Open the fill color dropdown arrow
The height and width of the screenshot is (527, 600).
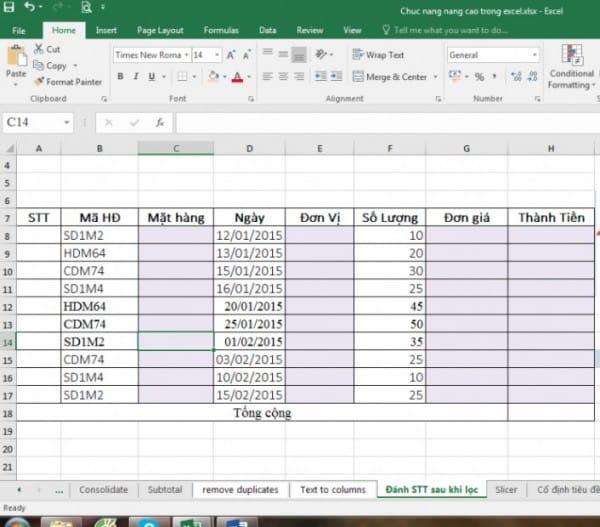pos(225,77)
